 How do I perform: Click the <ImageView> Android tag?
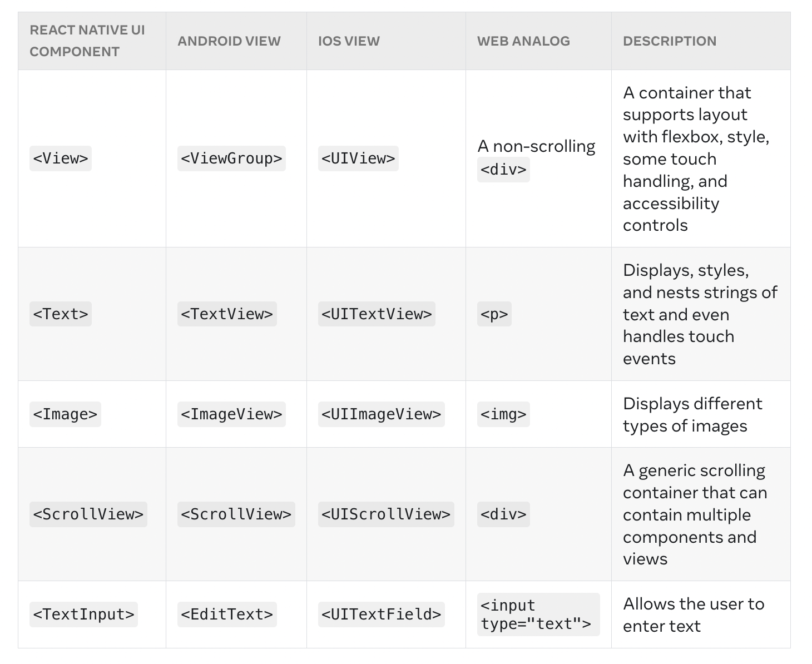231,414
